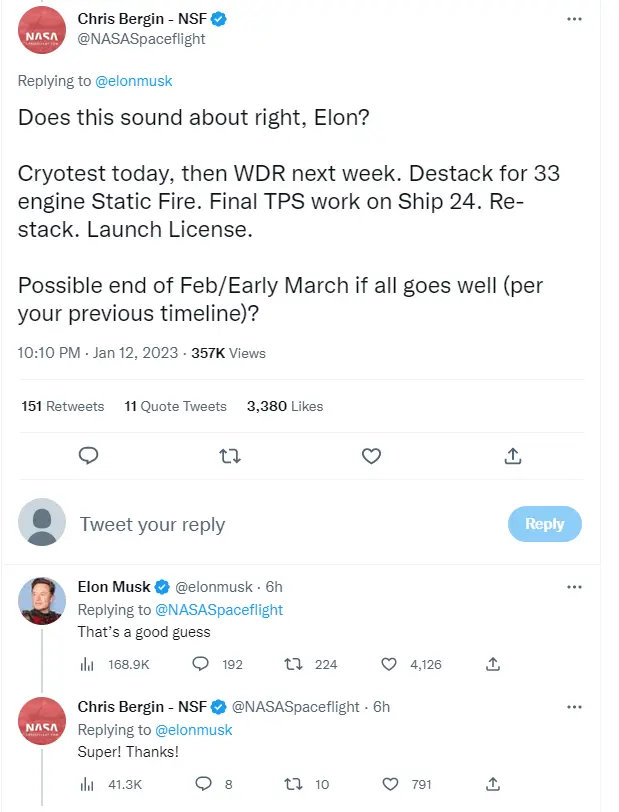Viewport: 619px width, 812px height.
Task: Share Elon Musk's reply tweet
Action: point(492,663)
